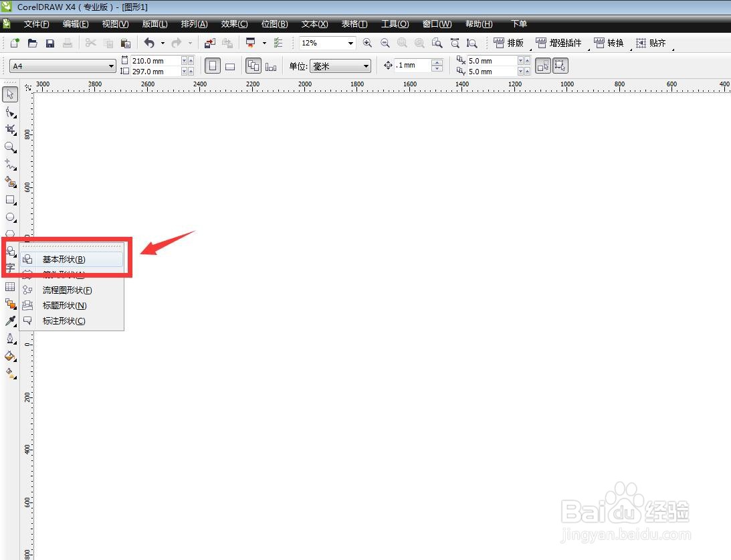
Task: Click the 排版 toolbar button
Action: pos(508,43)
